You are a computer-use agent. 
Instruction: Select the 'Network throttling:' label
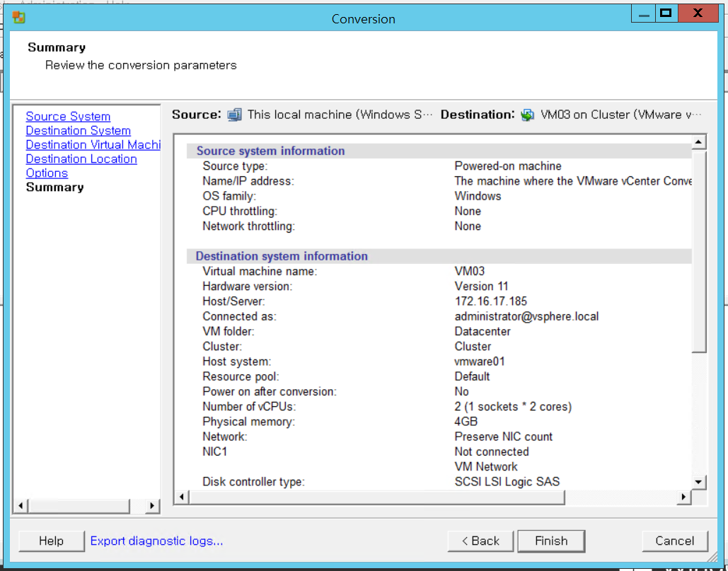(248, 226)
